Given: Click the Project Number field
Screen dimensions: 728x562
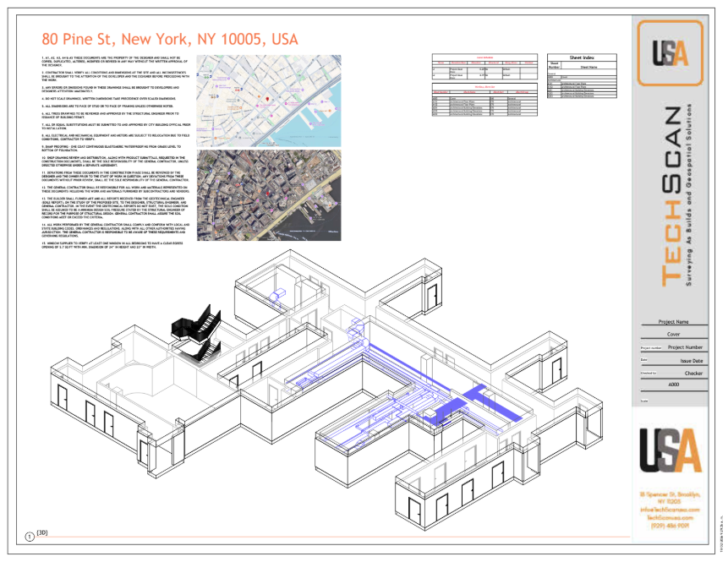Looking at the screenshot, I should pyautogui.click(x=684, y=347).
